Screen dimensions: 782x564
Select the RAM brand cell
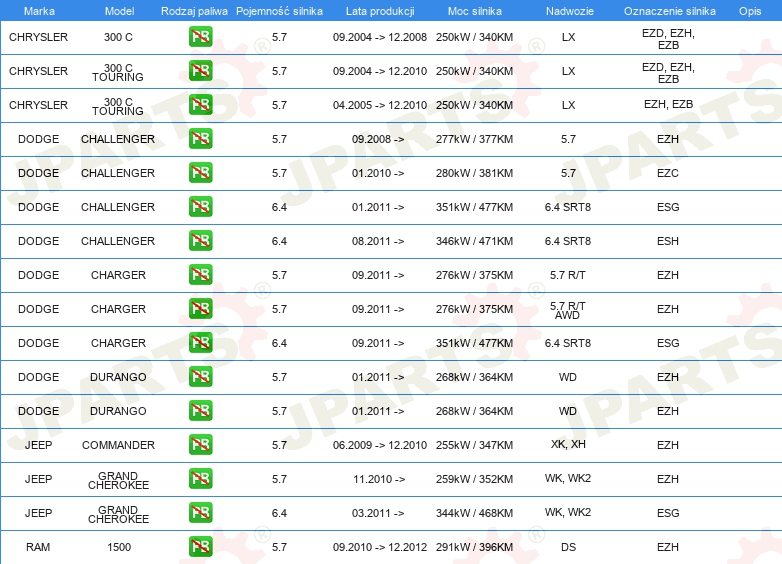click(38, 547)
